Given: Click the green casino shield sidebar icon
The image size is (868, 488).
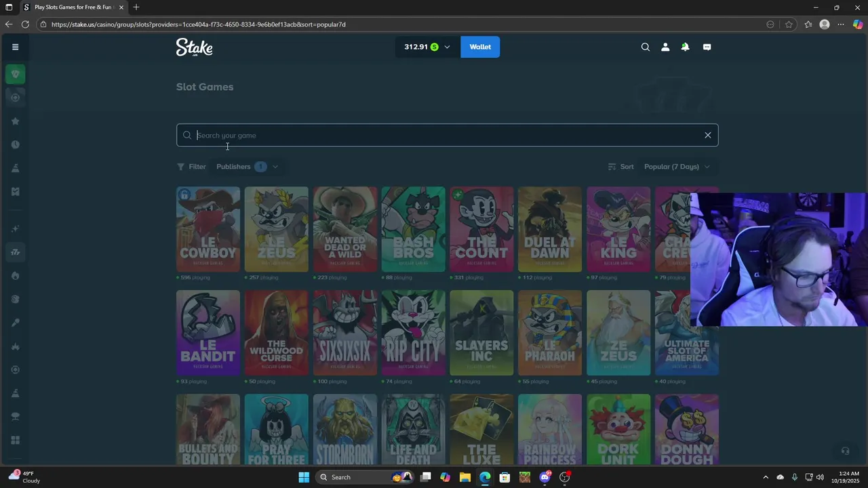Looking at the screenshot, I should click(15, 74).
